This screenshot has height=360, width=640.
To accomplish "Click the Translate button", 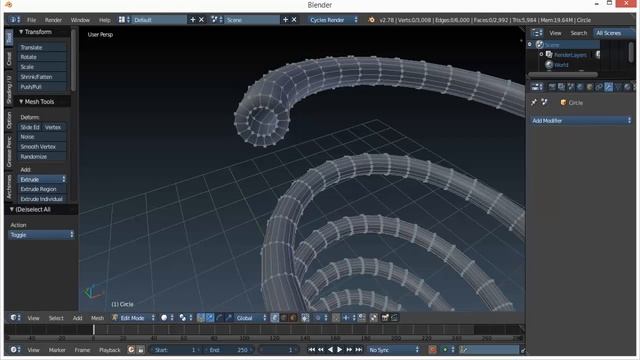I will point(42,47).
